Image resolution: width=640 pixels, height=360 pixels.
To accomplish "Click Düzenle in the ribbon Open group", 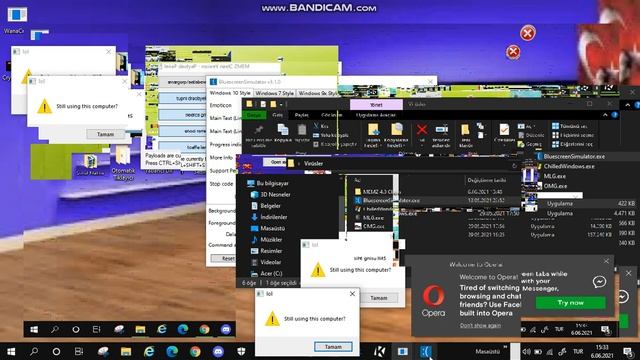I will [531, 135].
